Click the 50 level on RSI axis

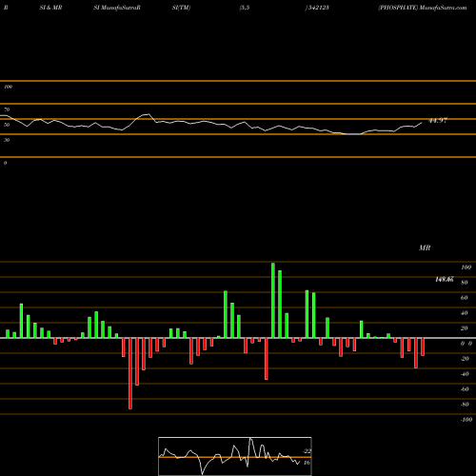7,125
